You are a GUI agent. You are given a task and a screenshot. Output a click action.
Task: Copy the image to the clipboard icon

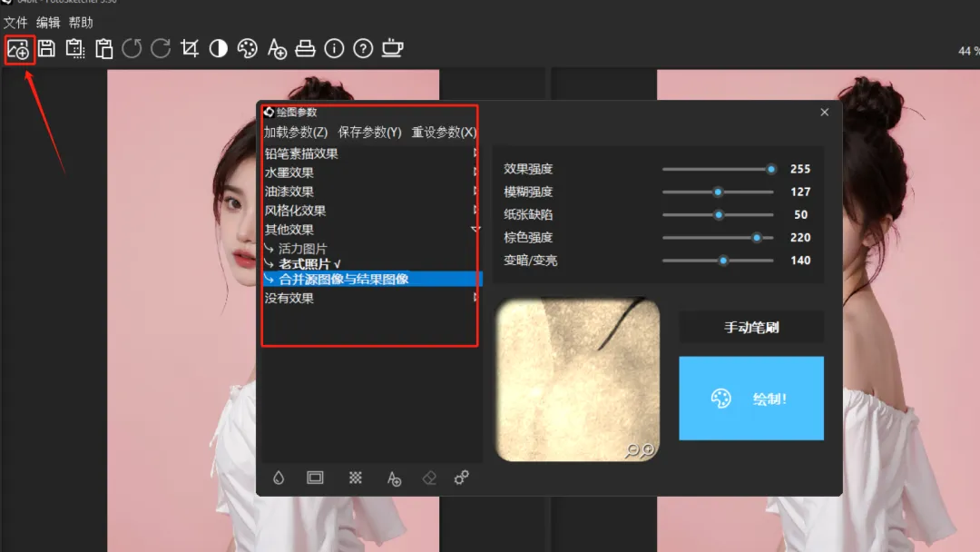(x=75, y=48)
